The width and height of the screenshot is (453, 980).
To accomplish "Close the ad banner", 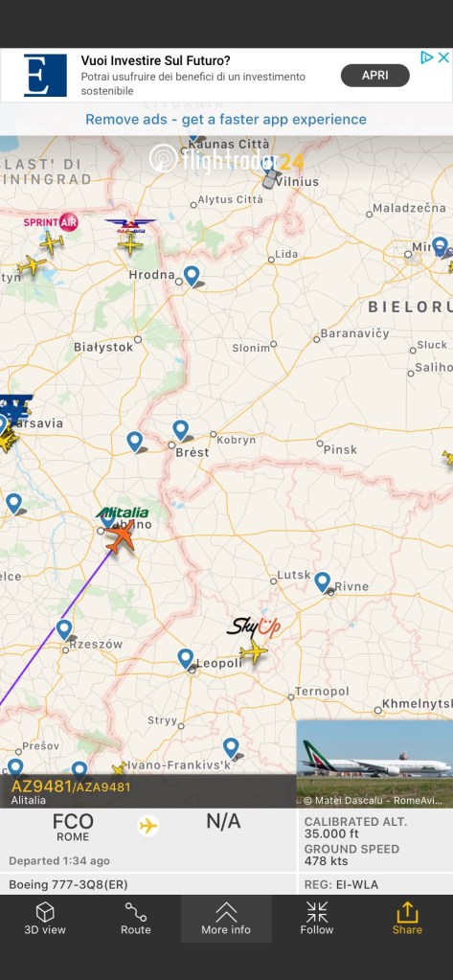I will click(443, 57).
